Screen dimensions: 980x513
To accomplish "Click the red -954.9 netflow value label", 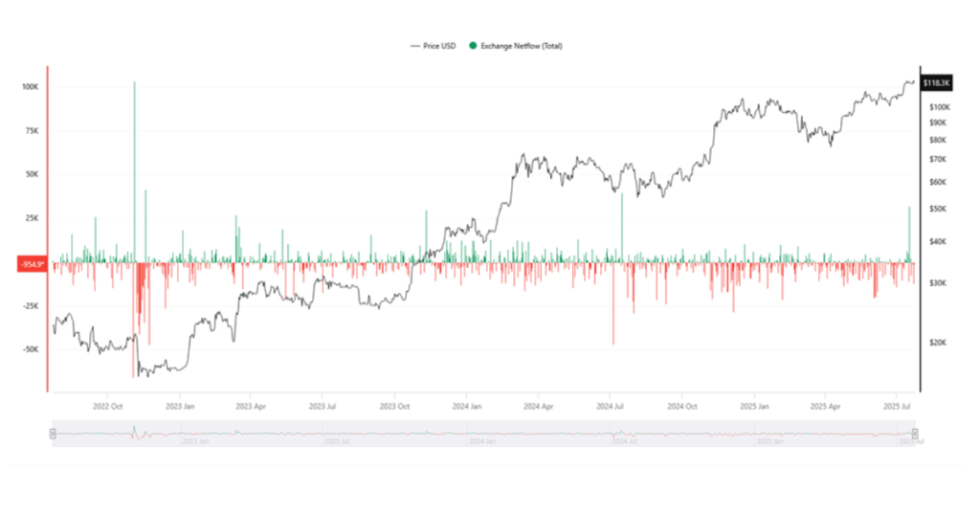I will click(33, 264).
